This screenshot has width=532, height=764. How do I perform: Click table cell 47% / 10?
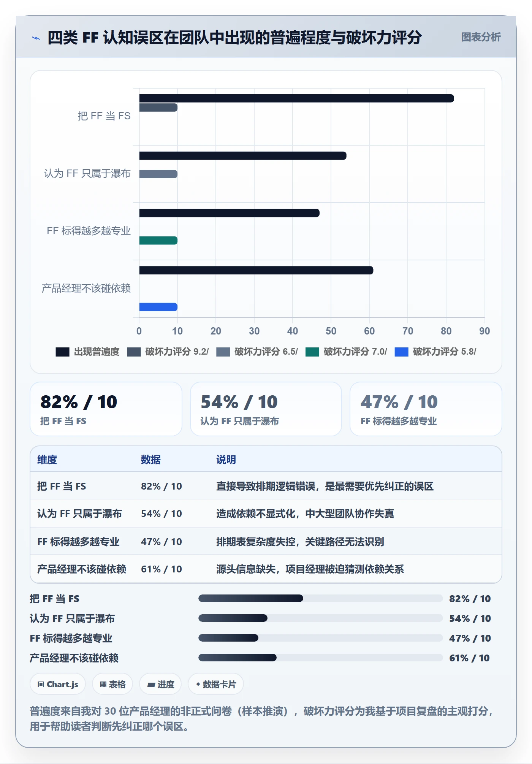tap(161, 542)
